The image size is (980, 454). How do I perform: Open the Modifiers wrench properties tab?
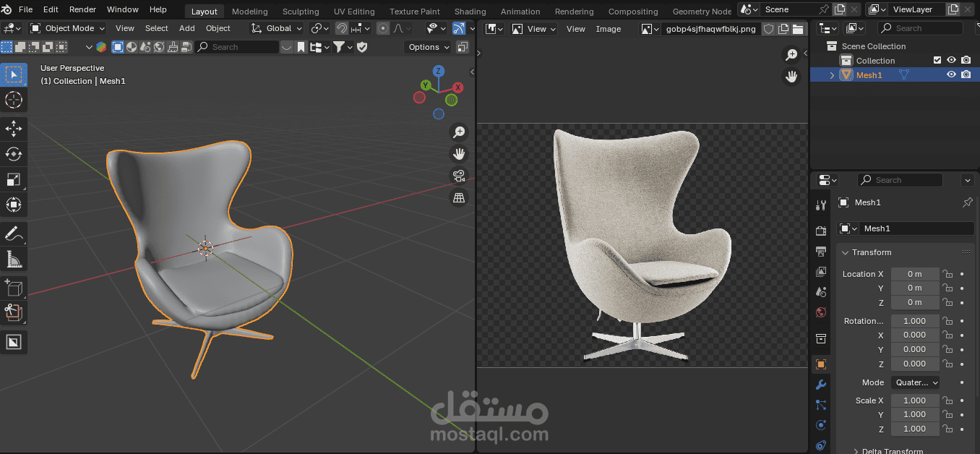click(x=821, y=385)
